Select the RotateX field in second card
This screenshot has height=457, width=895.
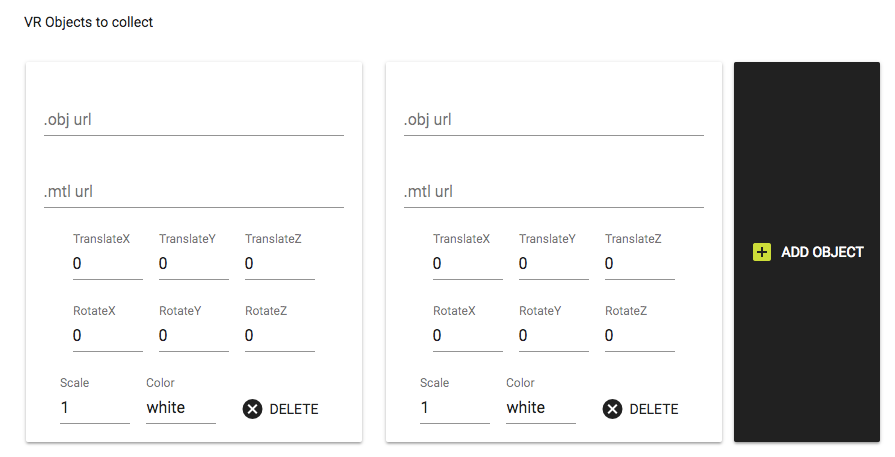pyautogui.click(x=467, y=336)
